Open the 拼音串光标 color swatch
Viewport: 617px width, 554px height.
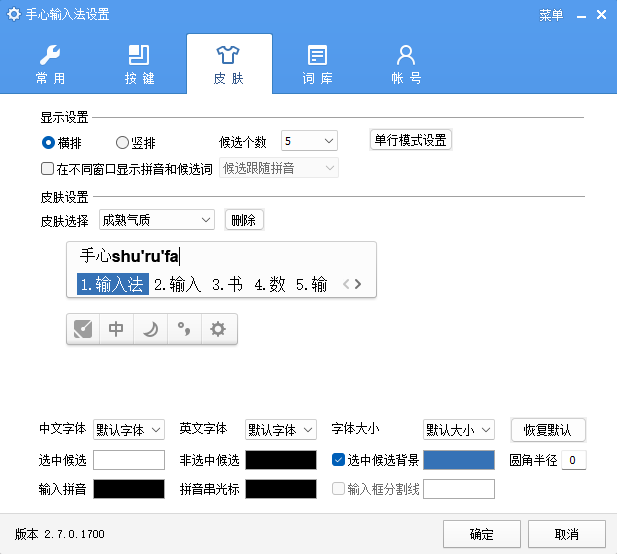click(281, 489)
